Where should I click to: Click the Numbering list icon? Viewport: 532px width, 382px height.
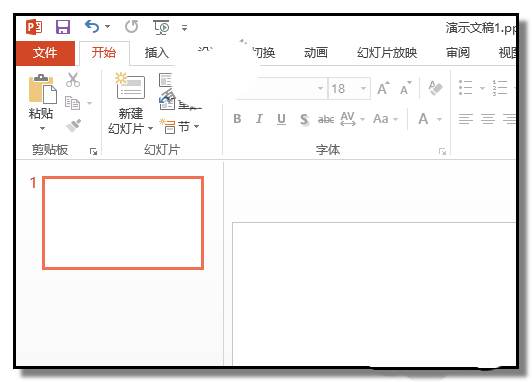click(500, 88)
